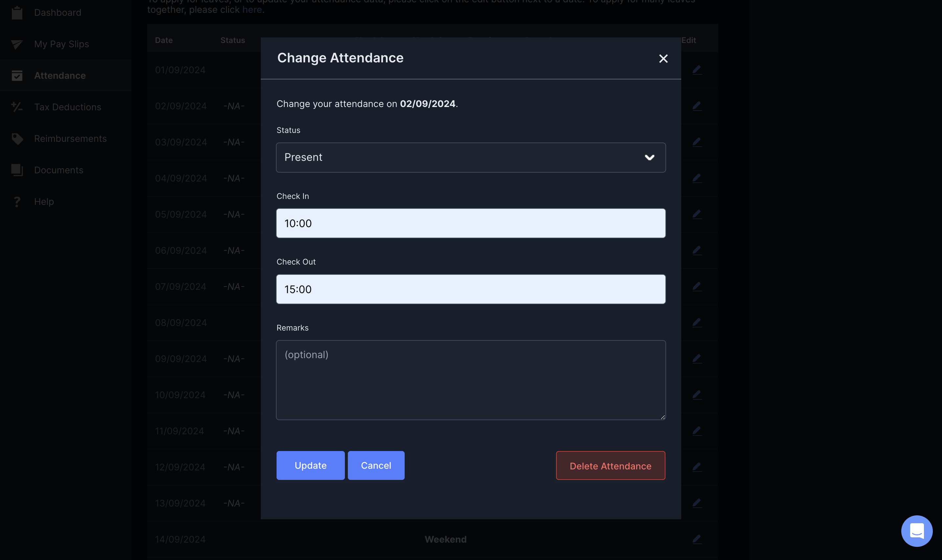Viewport: 942px width, 560px height.
Task: Click the Tax Deductions sidebar icon
Action: click(17, 107)
